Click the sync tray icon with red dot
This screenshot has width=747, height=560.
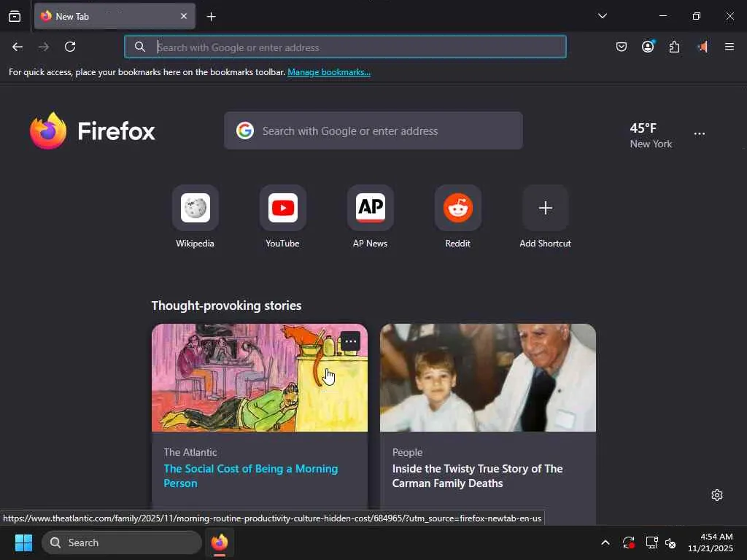(628, 542)
